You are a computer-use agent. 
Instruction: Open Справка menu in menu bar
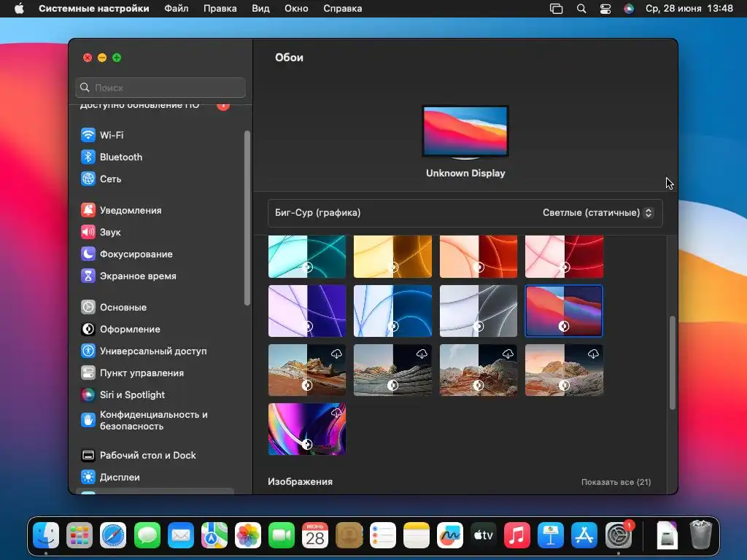click(x=343, y=9)
